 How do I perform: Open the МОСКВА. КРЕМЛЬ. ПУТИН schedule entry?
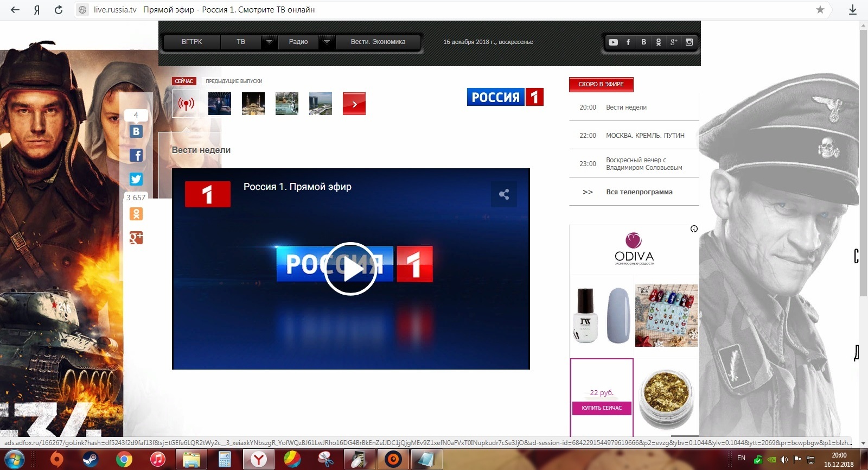(x=634, y=136)
